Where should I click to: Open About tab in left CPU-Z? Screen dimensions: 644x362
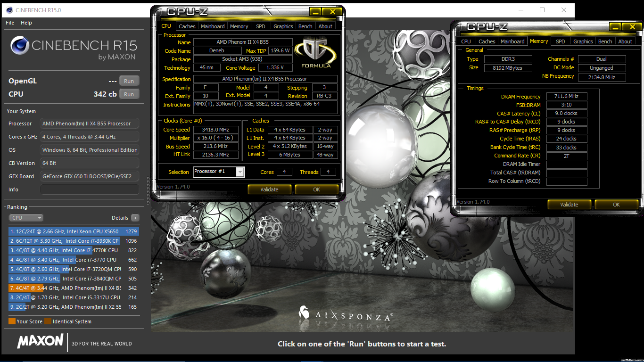coord(325,26)
